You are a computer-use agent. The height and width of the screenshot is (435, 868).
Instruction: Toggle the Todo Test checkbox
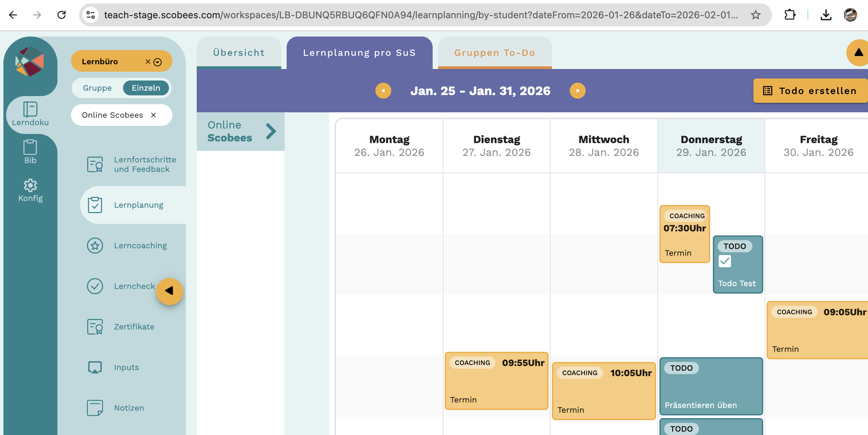725,261
